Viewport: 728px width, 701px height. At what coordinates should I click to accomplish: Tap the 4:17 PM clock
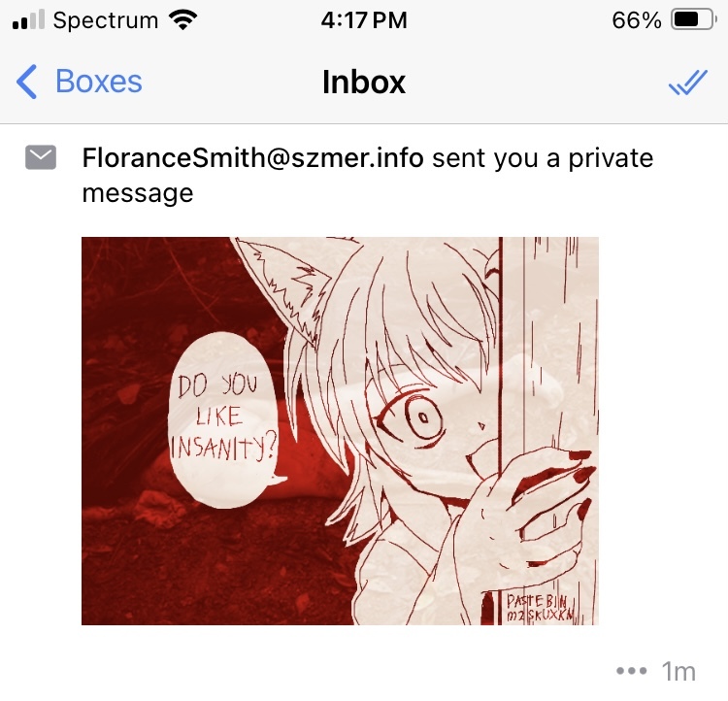[364, 20]
